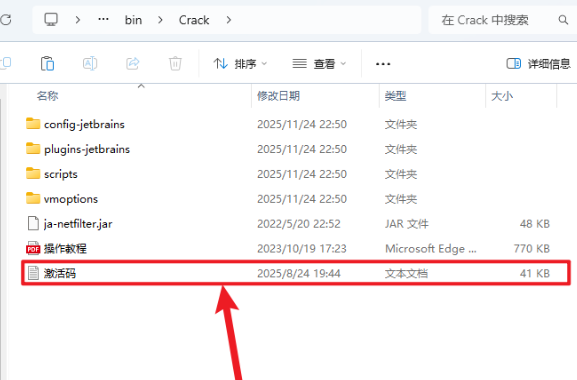Click the 48 KB size cell
The width and height of the screenshot is (577, 380).
(534, 224)
